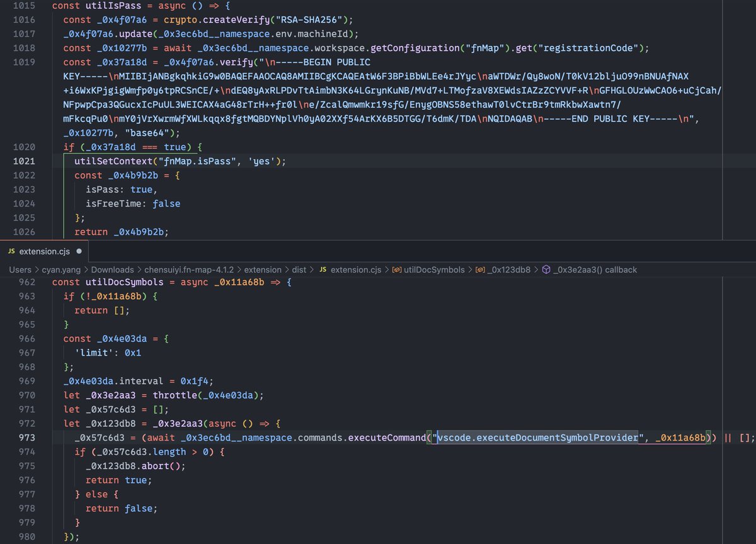Viewport: 756px width, 544px height.
Task: Click line number 1021 in the gutter
Action: coord(24,161)
